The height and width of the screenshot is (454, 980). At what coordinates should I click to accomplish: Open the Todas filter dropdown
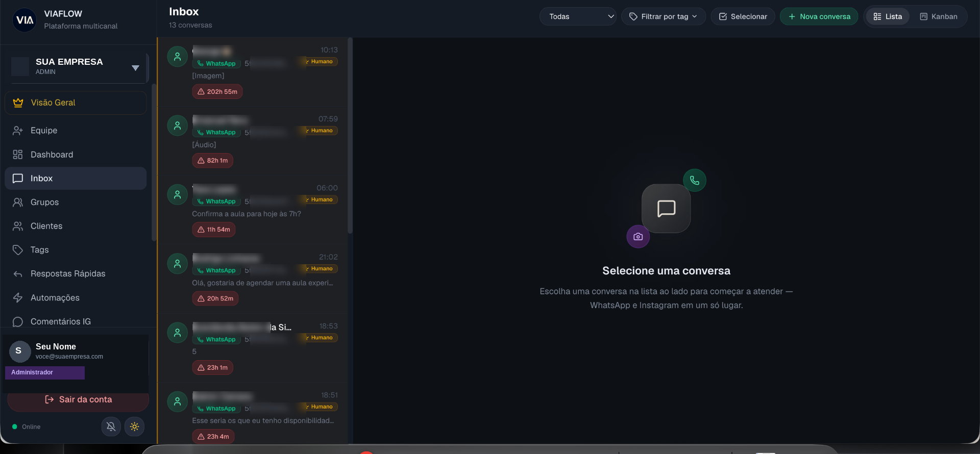[578, 16]
